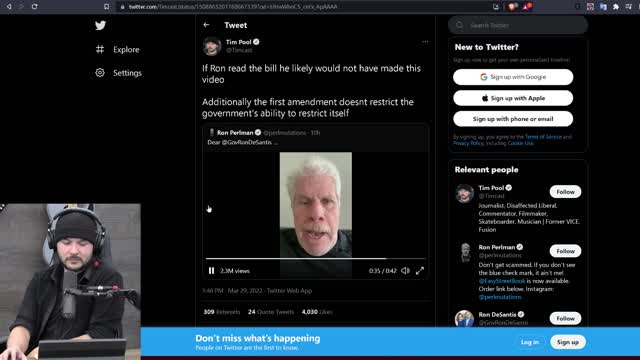
Task: Open the @perlmutations Instagram link in the bio
Action: coord(500,297)
